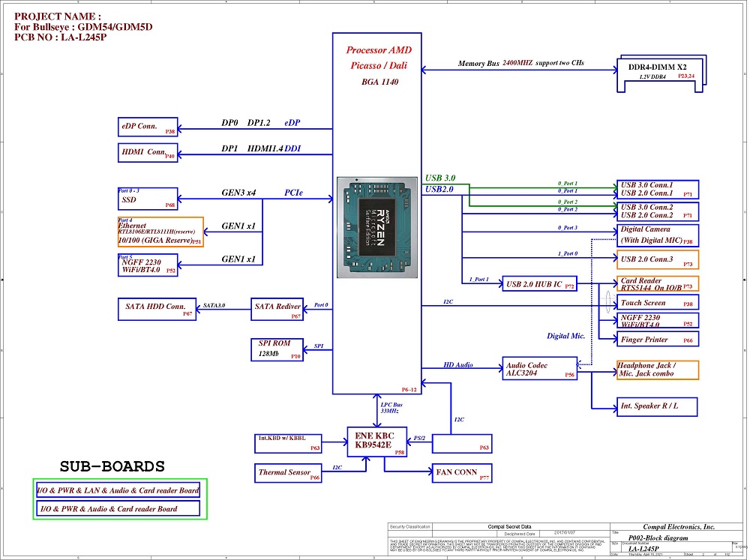
Task: Click the "Digital Camera" block label
Action: [645, 229]
